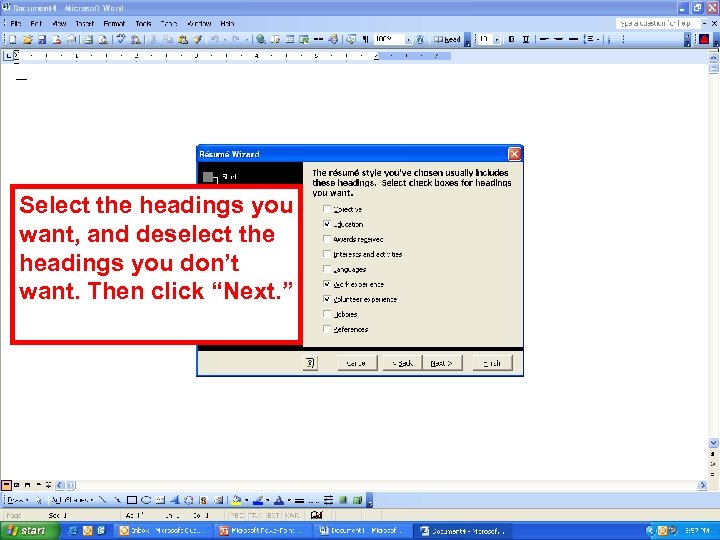720x540 pixels.
Task: Click the Print Preview icon
Action: point(103,39)
